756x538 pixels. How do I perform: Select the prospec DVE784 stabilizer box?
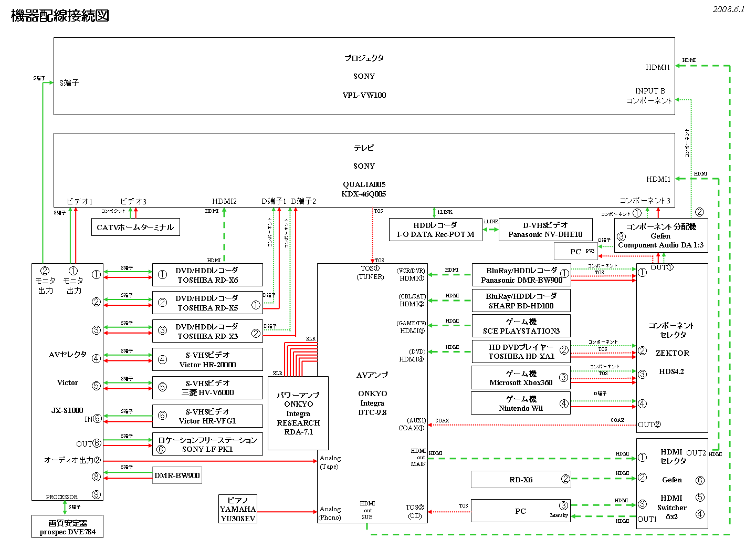click(67, 527)
